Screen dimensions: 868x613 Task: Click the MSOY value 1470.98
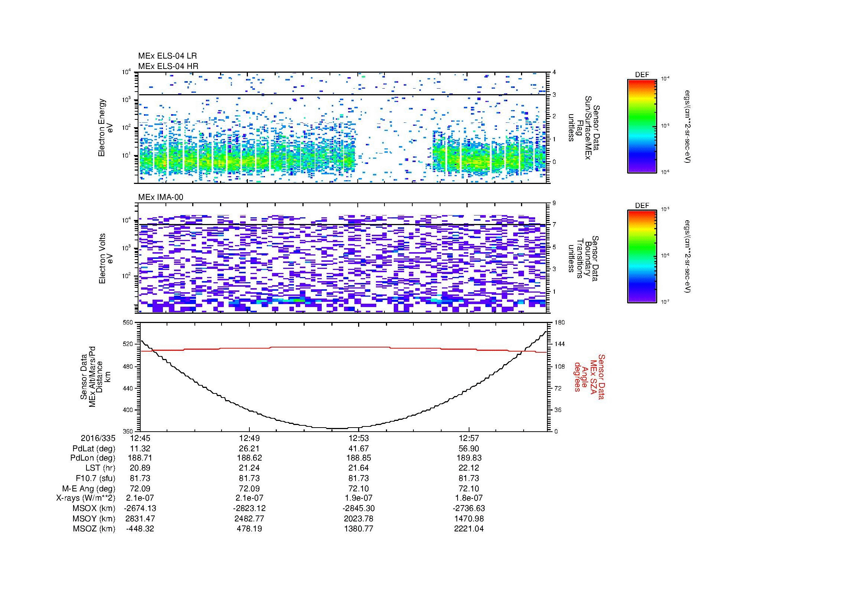469,518
